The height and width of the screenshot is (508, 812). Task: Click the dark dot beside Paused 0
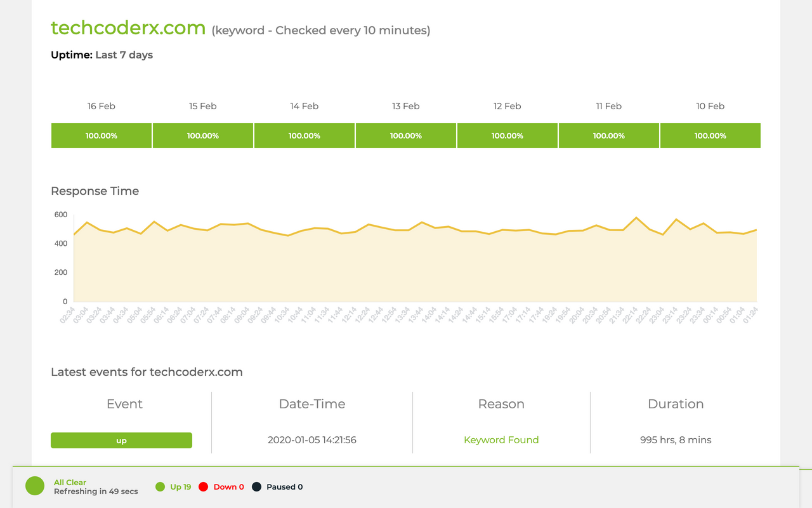[256, 487]
